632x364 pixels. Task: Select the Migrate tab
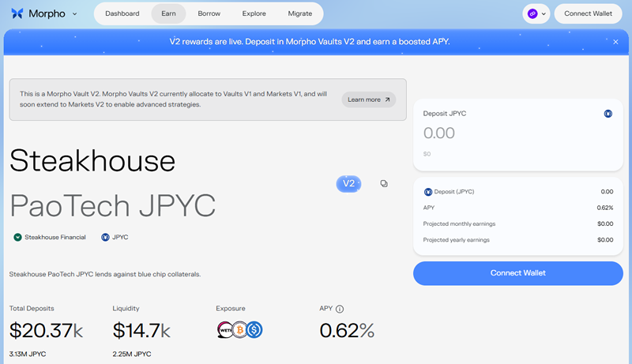(x=299, y=13)
